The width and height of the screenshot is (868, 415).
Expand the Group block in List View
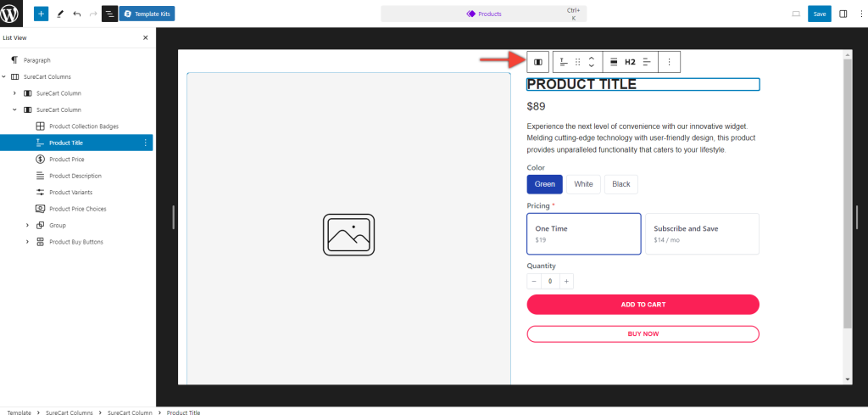coord(27,225)
